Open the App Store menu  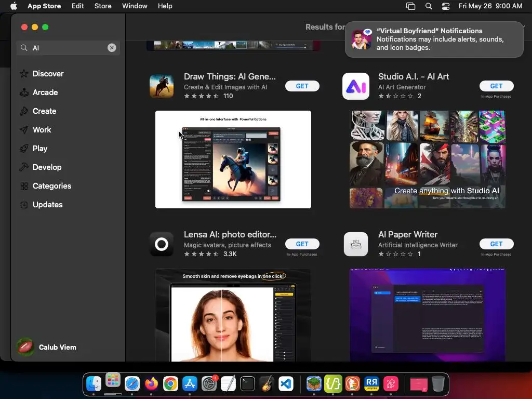[x=44, y=6]
